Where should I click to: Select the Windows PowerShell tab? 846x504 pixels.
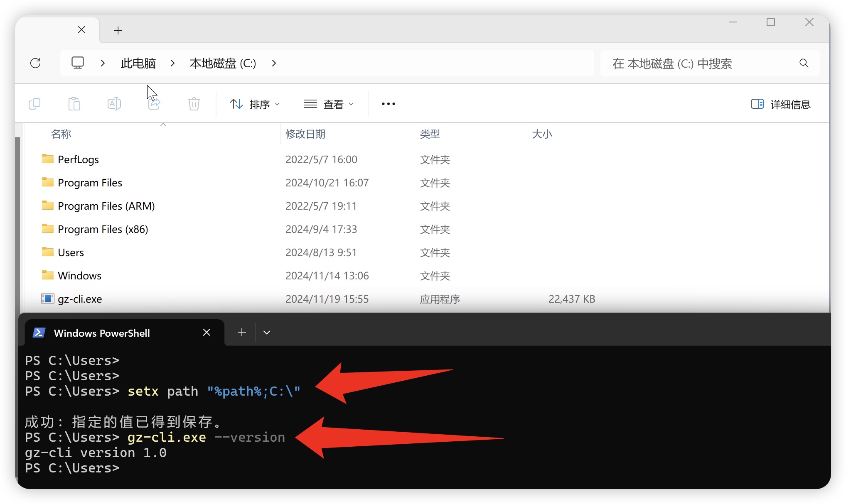[x=102, y=333]
